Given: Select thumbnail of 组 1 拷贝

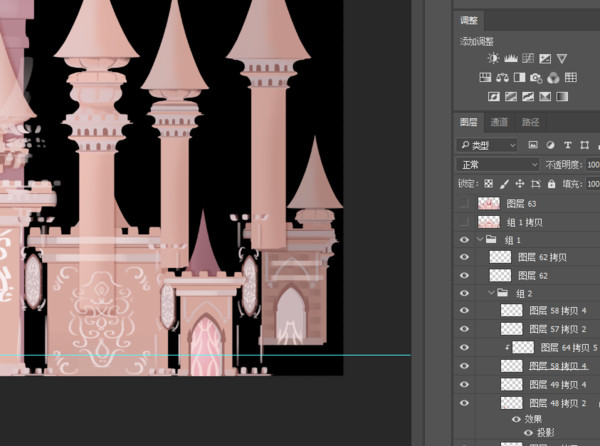Looking at the screenshot, I should [x=489, y=222].
